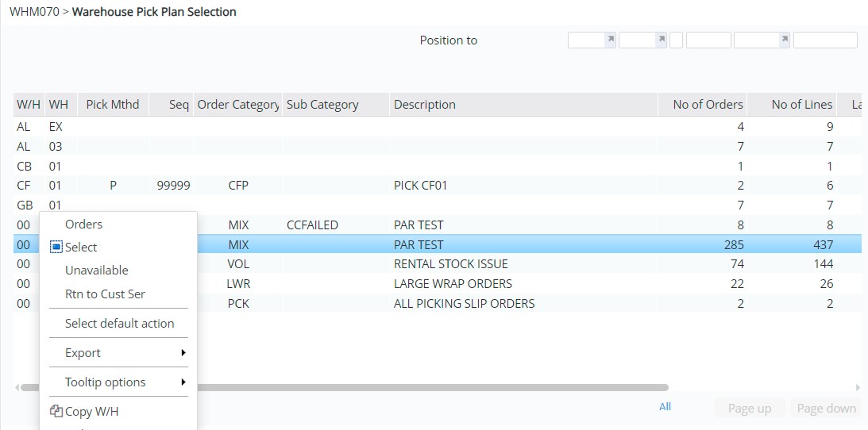The image size is (868, 430).
Task: Click the No of Orders column header
Action: 707,105
